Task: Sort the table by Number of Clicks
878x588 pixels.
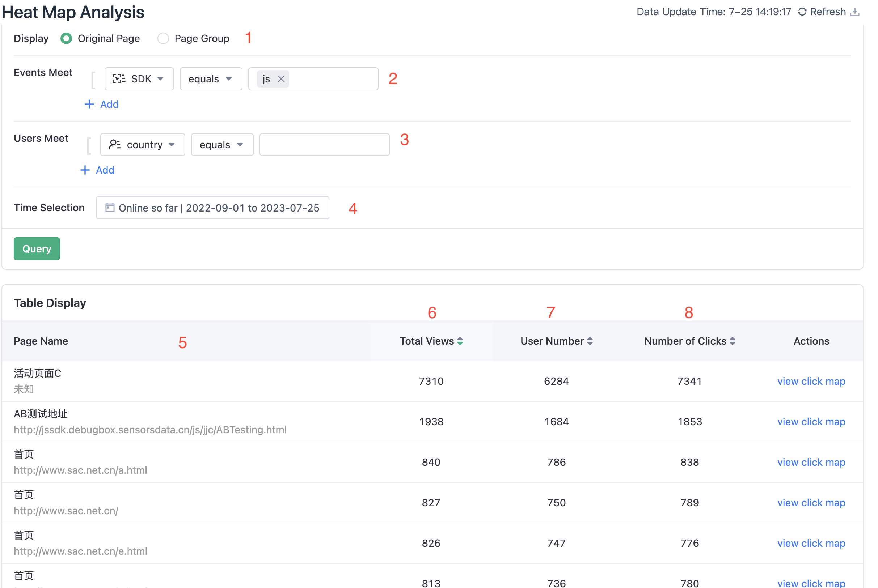Action: pos(733,341)
